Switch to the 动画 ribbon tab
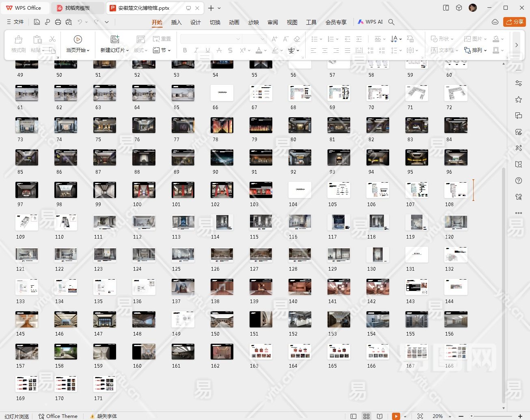Viewport: 530px width, 420px height. tap(234, 22)
